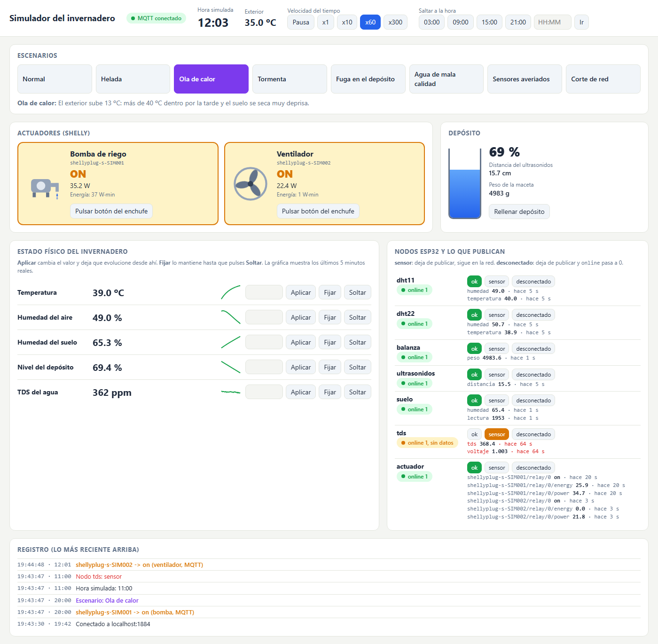The height and width of the screenshot is (644, 658).
Task: Set dht22 node to sensor failure
Action: pyautogui.click(x=497, y=315)
